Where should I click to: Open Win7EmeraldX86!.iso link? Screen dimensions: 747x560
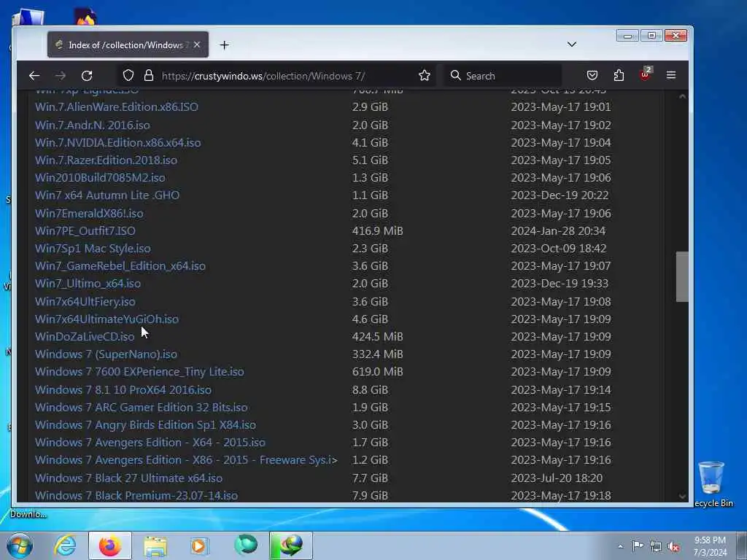tap(89, 214)
